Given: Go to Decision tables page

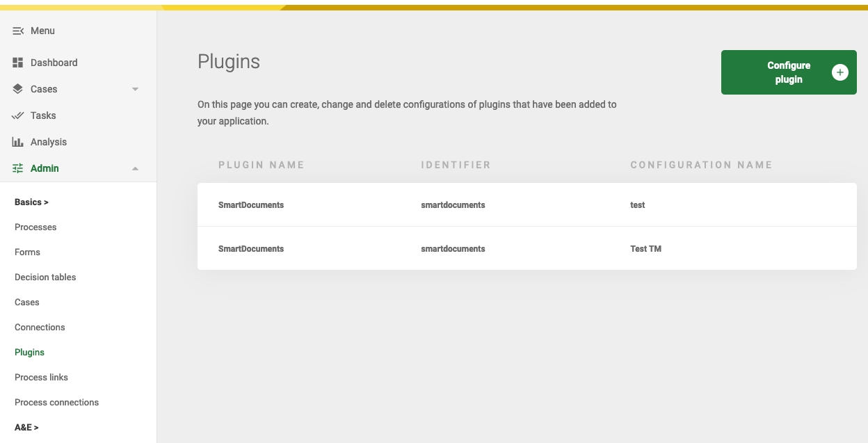Looking at the screenshot, I should pyautogui.click(x=45, y=277).
